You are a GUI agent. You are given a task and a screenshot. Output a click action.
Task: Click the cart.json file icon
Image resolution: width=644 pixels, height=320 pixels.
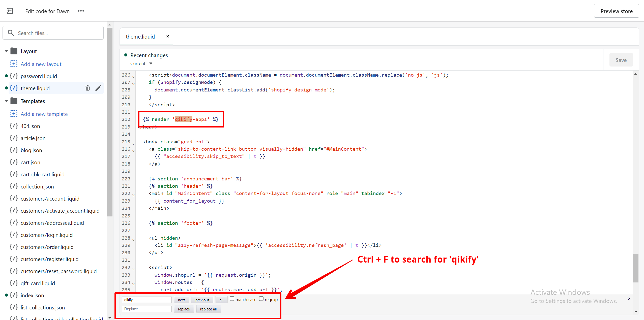tap(14, 162)
